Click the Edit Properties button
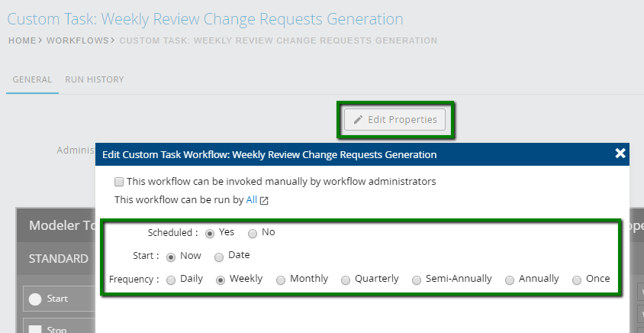 point(394,119)
